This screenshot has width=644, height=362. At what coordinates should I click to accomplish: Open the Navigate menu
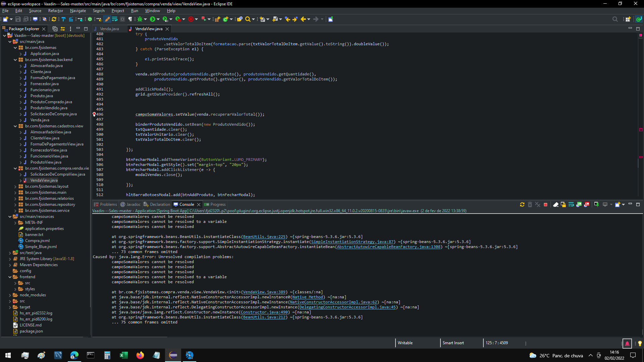click(78, 11)
